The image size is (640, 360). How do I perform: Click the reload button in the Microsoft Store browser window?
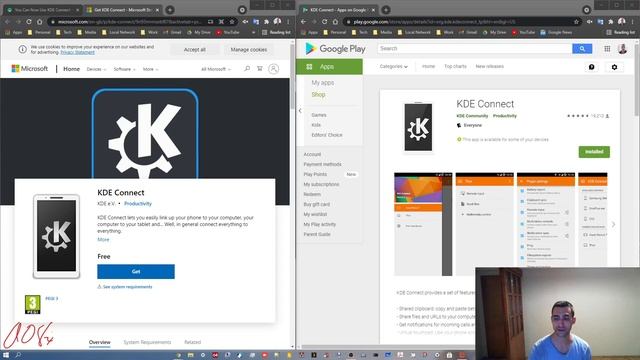[29, 22]
